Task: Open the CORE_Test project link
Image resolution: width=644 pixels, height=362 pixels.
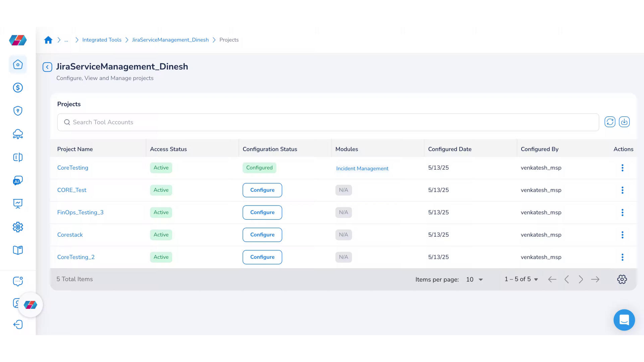Action: (72, 190)
